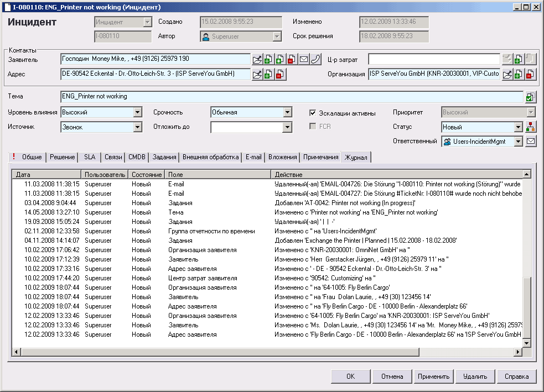The height and width of the screenshot is (392, 544).
Task: Open the Источник dropdown showing Звонок
Action: [x=137, y=127]
